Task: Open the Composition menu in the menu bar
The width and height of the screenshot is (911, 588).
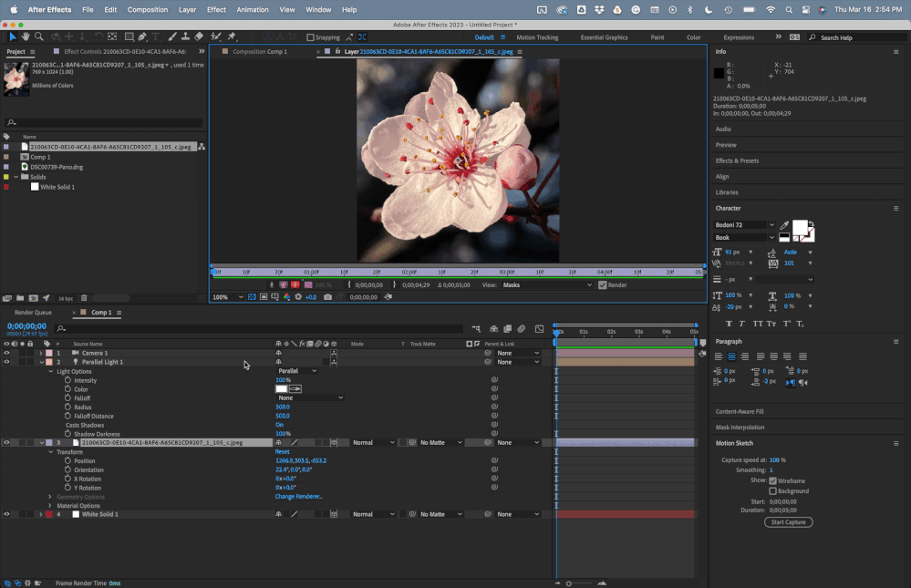Action: (147, 9)
